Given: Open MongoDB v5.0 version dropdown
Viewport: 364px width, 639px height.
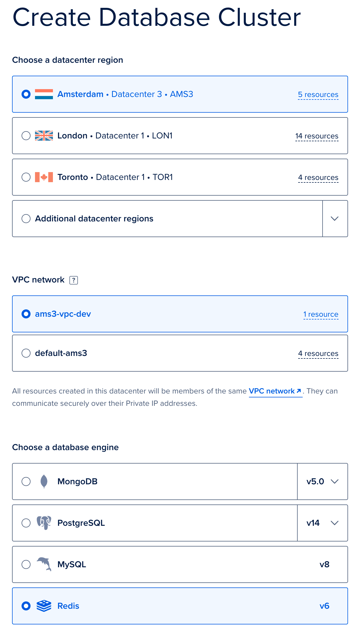Looking at the screenshot, I should tap(323, 481).
